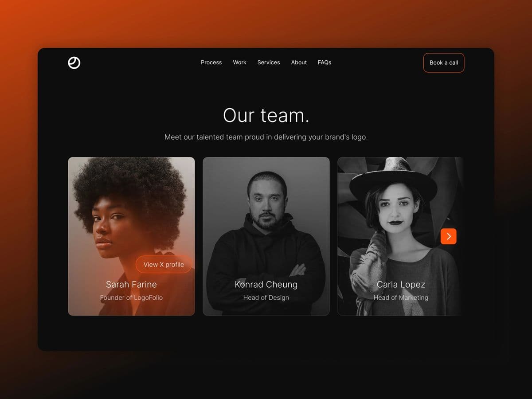Click Sarah Farine's portrait photo

click(129, 208)
